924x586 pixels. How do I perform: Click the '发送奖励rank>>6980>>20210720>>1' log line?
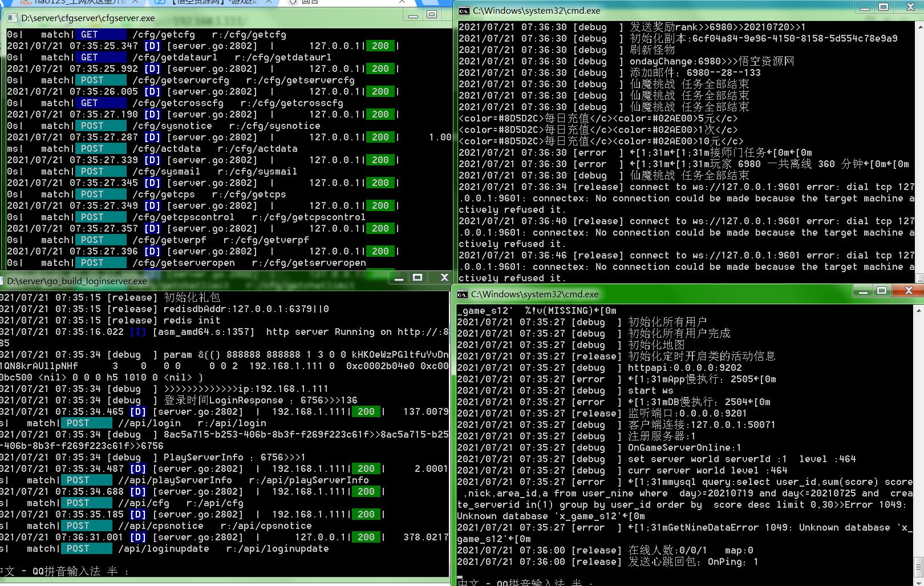pyautogui.click(x=632, y=27)
